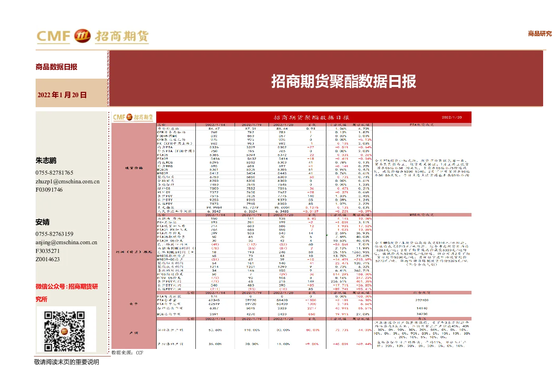Click the 数据来源: CCF note
The height and width of the screenshot is (392, 555).
(x=127, y=353)
